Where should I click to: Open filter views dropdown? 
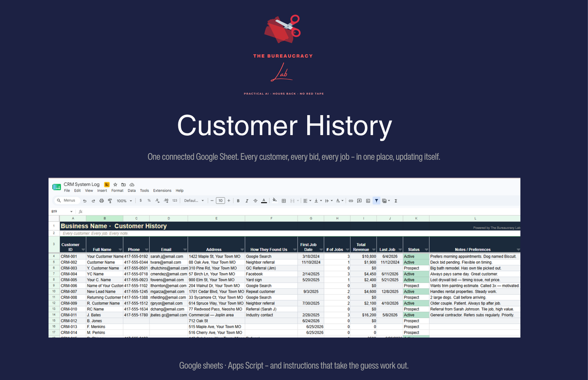click(386, 201)
